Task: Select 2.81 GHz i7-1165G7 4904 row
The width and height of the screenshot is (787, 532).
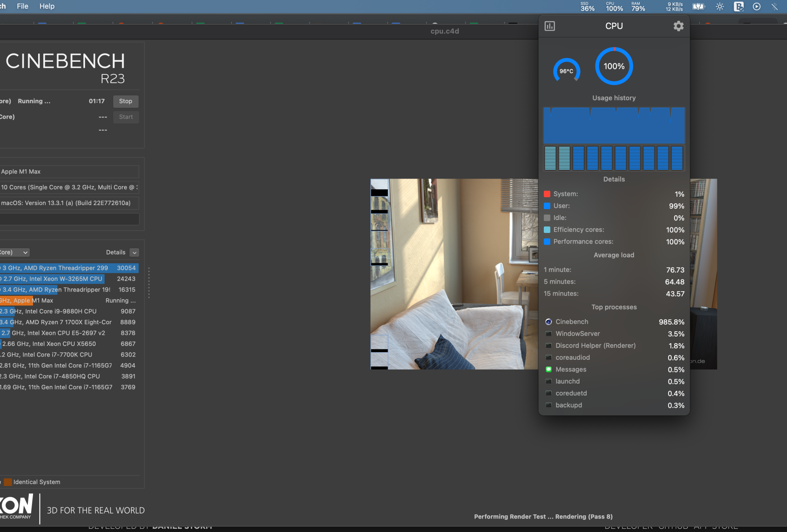Action: [69, 365]
